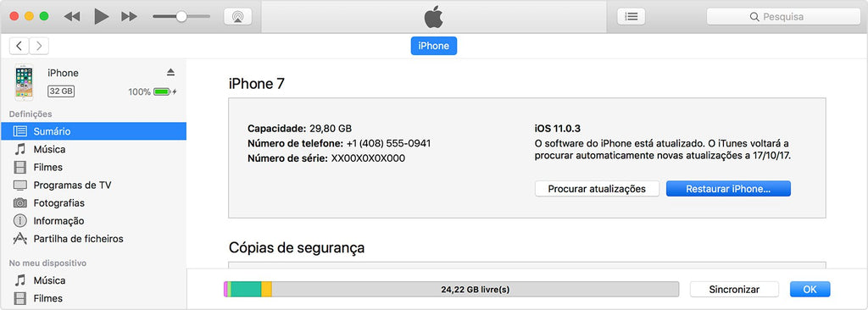Click the storage bar free space
This screenshot has height=310, width=868.
475,289
